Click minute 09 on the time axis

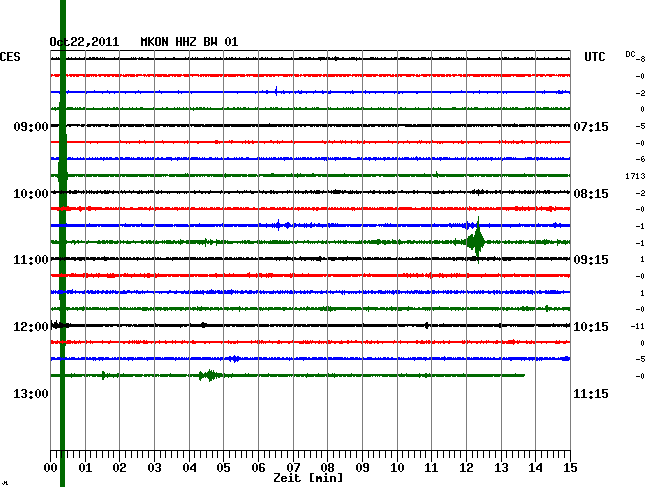tap(362, 468)
